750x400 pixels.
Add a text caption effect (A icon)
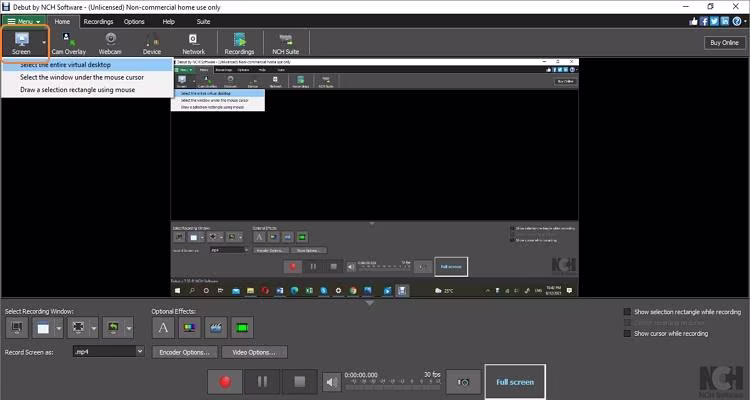163,328
